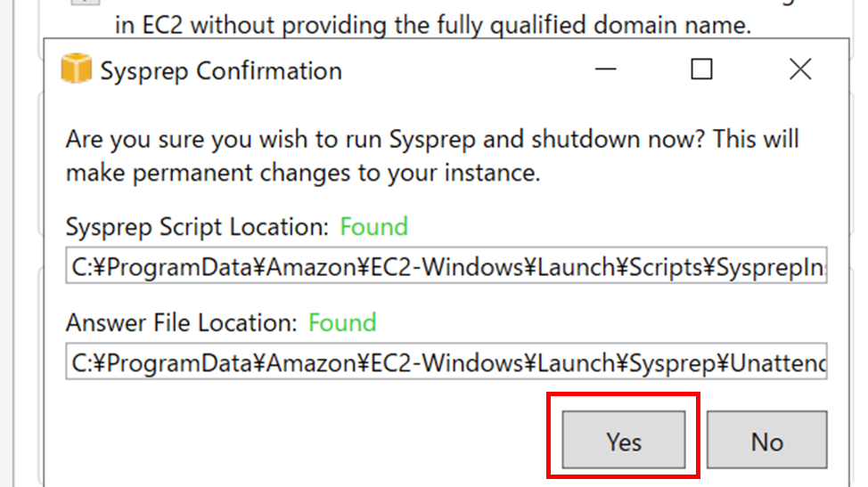Click green Found status beside Sysprep Script Location
868x487 pixels.
click(x=374, y=226)
